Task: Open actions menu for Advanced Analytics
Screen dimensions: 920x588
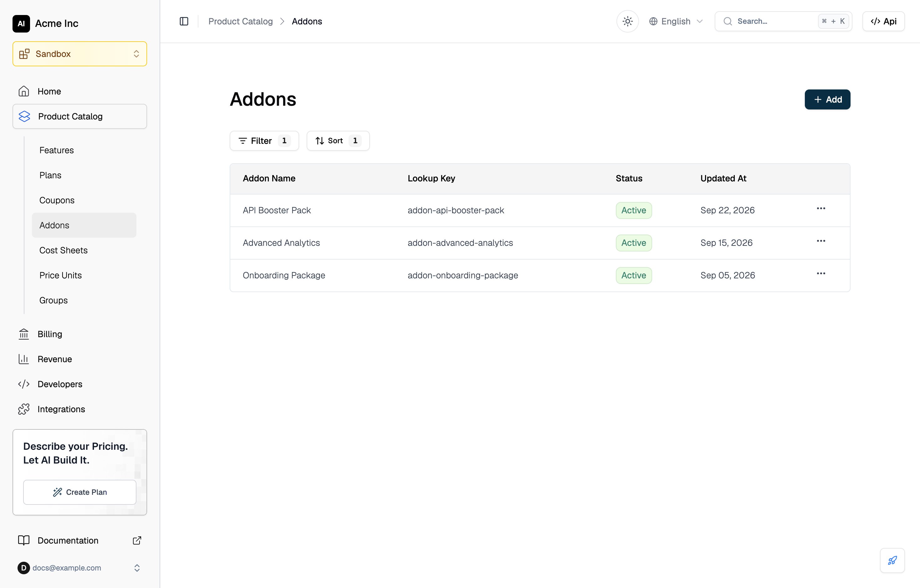Action: click(x=821, y=241)
